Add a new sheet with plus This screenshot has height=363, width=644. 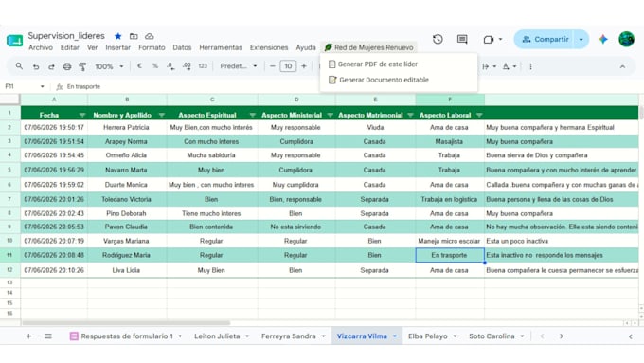[x=28, y=336]
